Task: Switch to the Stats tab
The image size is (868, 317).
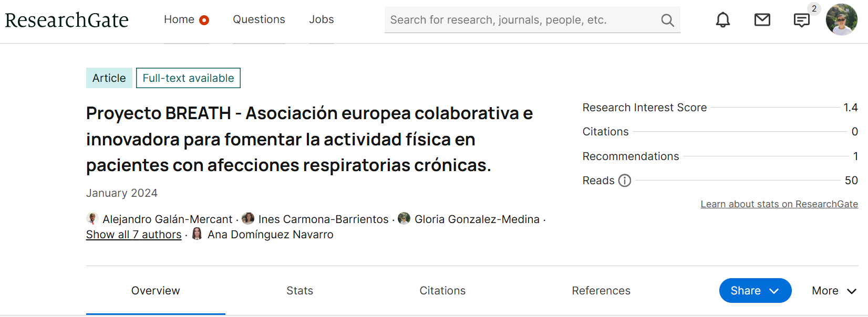Action: pos(299,291)
